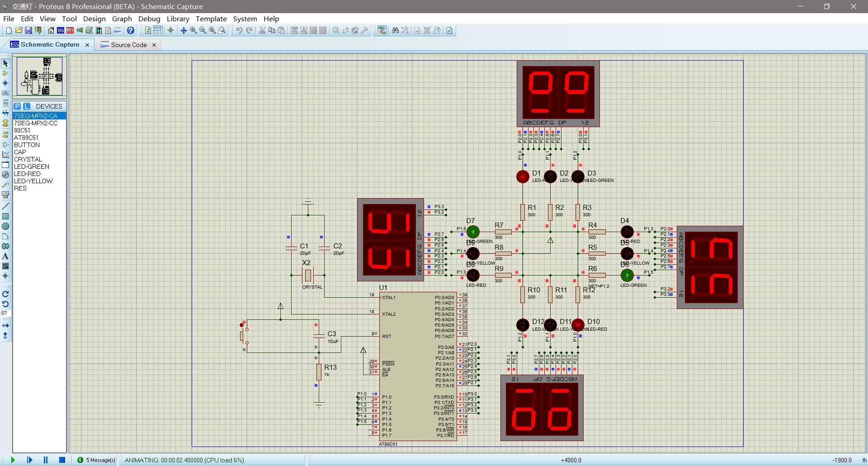Click the top 7-segment display
The image size is (868, 466).
[558, 94]
